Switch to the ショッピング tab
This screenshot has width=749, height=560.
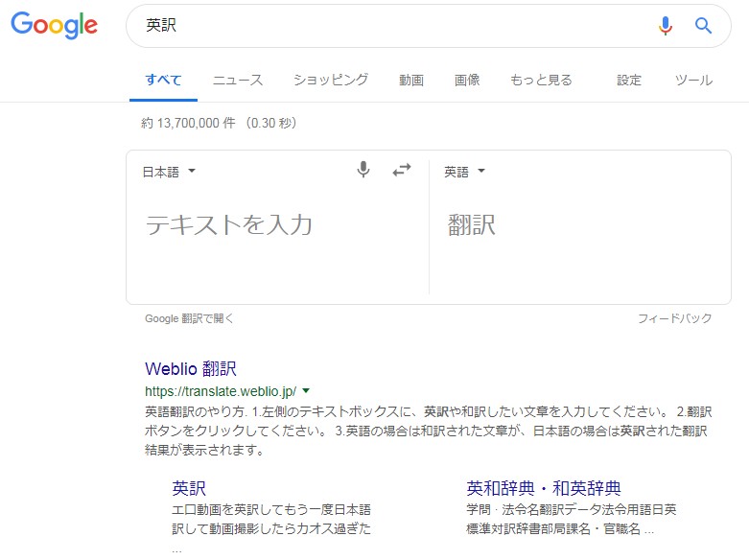click(x=331, y=80)
